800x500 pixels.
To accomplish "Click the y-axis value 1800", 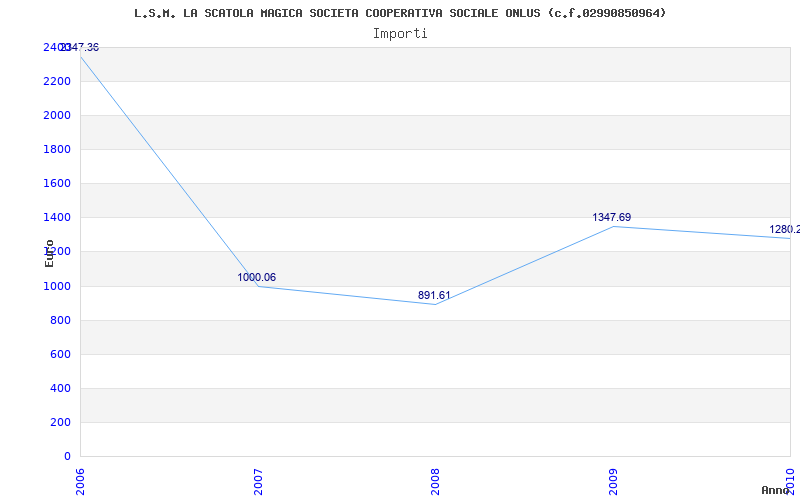I will click(57, 149).
